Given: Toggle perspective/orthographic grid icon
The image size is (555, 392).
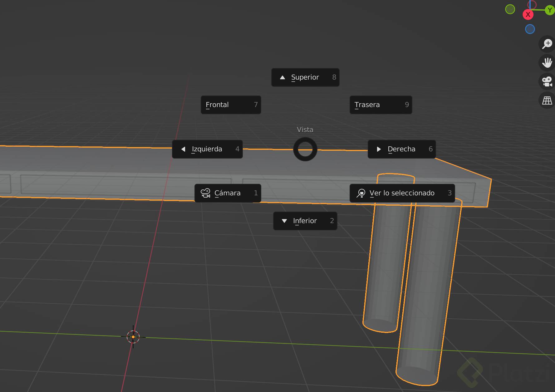Looking at the screenshot, I should tap(547, 100).
